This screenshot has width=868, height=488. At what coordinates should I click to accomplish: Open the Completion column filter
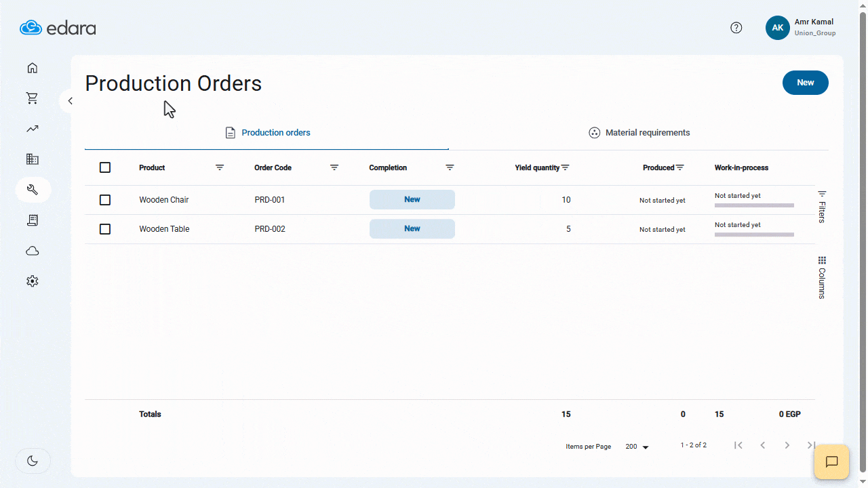[450, 167]
